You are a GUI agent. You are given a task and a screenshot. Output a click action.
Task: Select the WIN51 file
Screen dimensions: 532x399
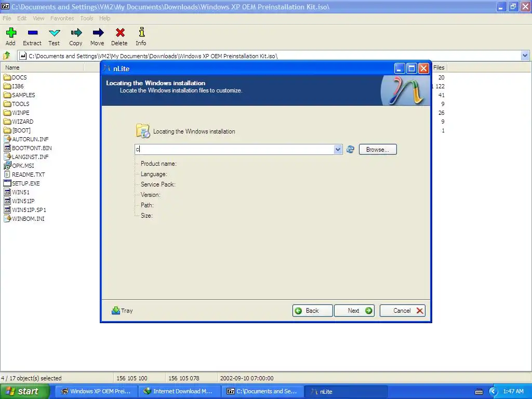pos(17,192)
